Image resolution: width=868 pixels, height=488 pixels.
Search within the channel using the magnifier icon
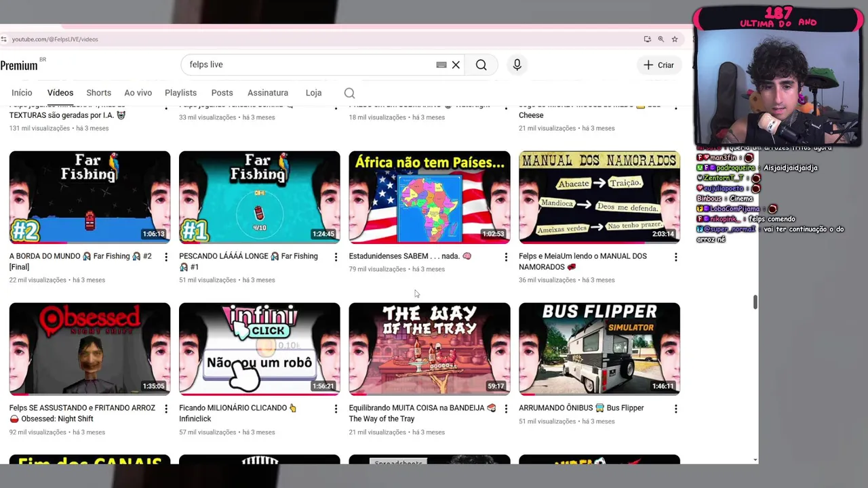tap(349, 93)
